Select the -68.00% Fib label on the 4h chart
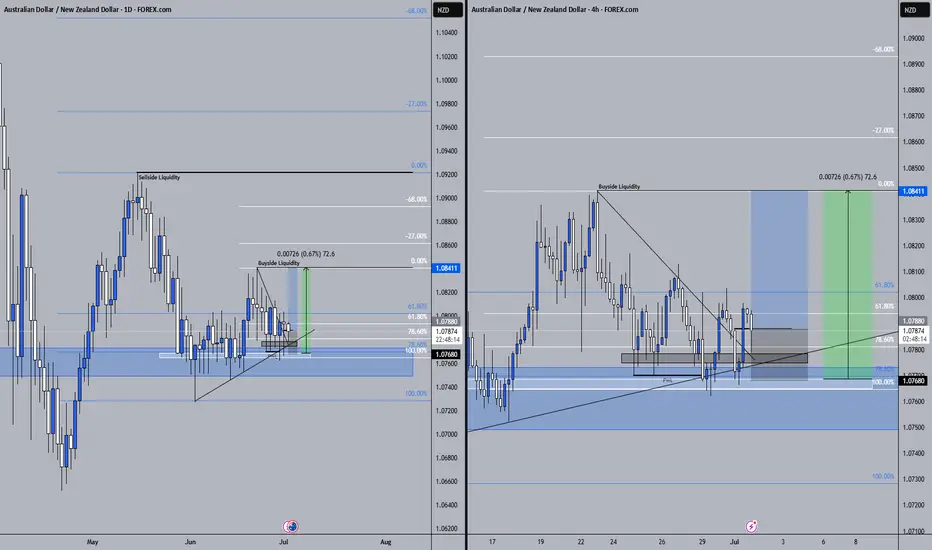932x550 pixels. pyautogui.click(x=883, y=49)
